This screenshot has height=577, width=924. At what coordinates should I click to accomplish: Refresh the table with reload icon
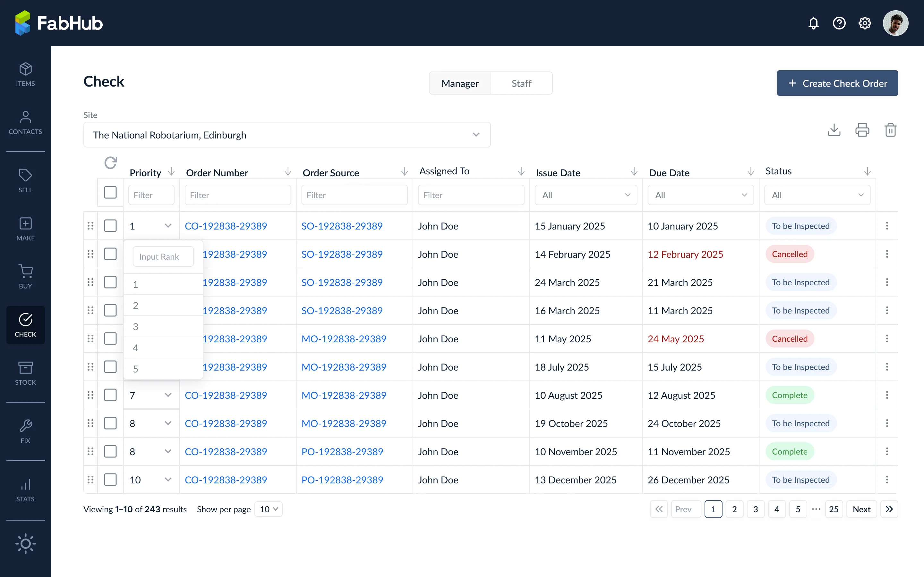111,163
